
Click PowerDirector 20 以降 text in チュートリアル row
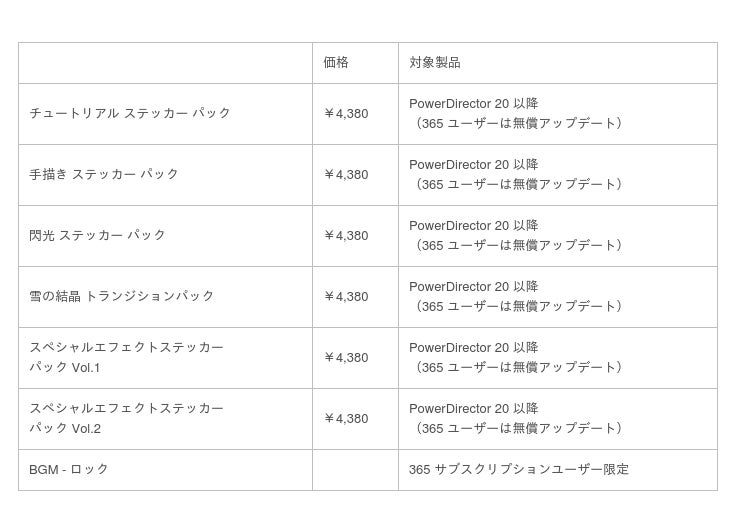(x=473, y=104)
